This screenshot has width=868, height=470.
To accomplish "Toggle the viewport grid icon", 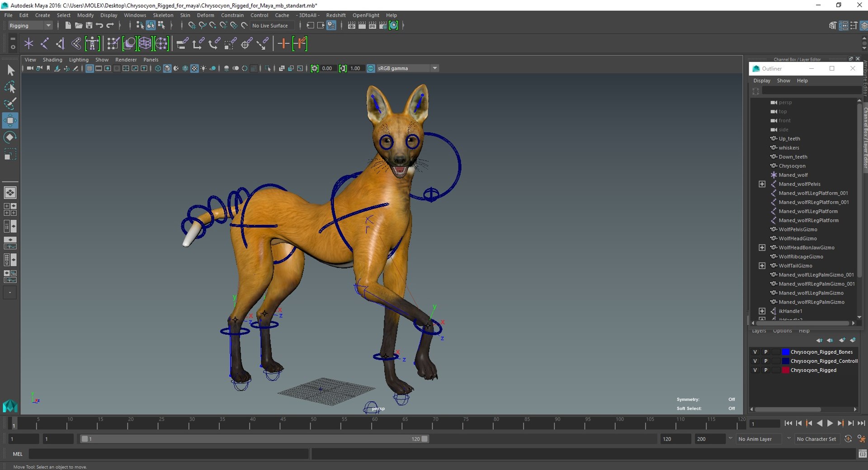I will click(90, 68).
